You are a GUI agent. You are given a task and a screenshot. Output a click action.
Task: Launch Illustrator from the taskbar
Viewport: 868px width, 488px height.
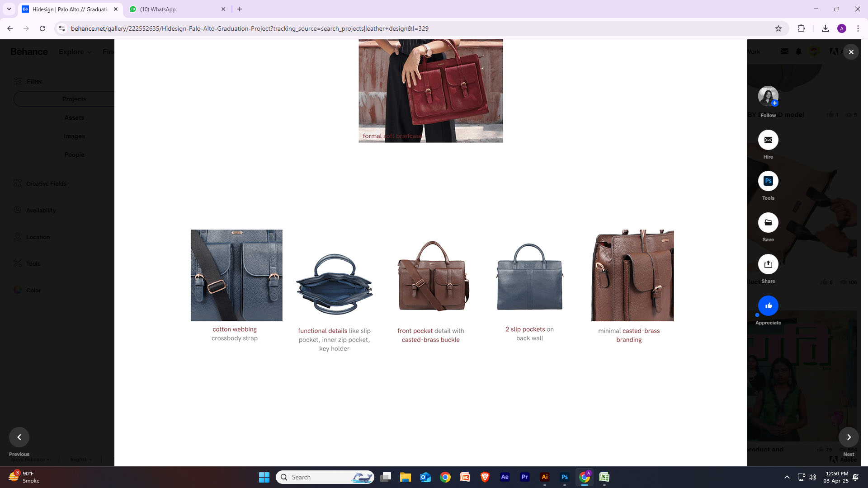click(544, 477)
